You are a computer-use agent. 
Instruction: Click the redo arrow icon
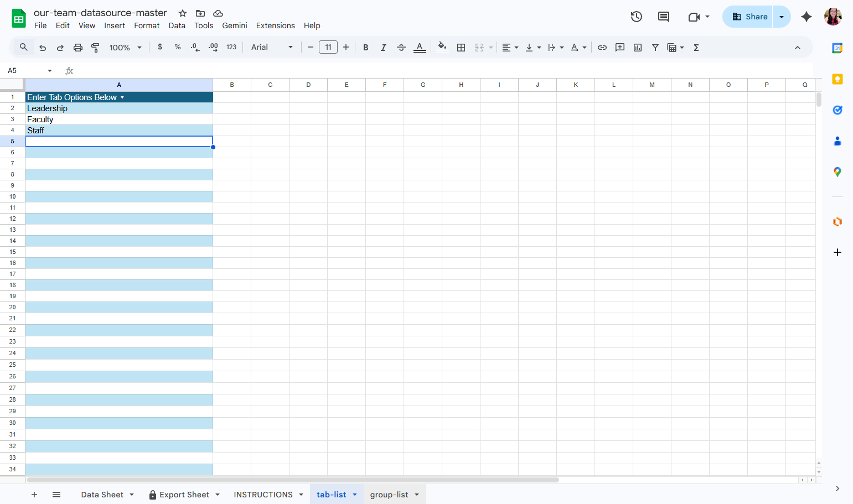click(x=60, y=48)
